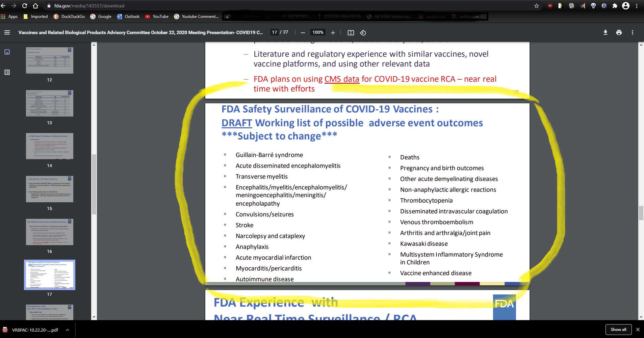Viewport: 644px width, 338px height.
Task: Bookmark this page with the star icon
Action: pyautogui.click(x=537, y=6)
